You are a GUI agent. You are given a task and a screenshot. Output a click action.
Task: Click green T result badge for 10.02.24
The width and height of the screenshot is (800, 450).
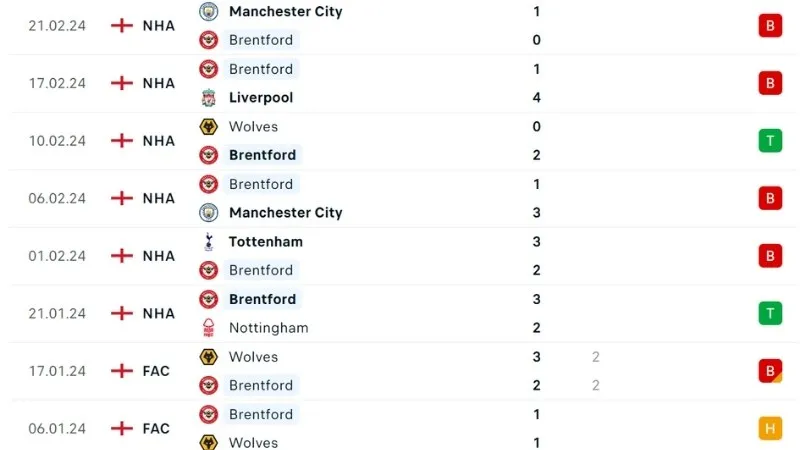pyautogui.click(x=769, y=141)
